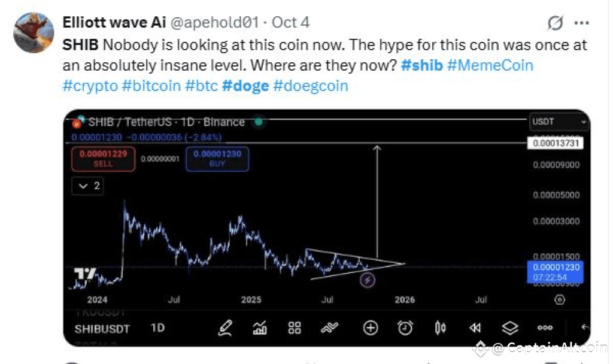Viewport: 613px width, 364px height.
Task: Open the 1D timeframe selector
Action: [x=157, y=329]
